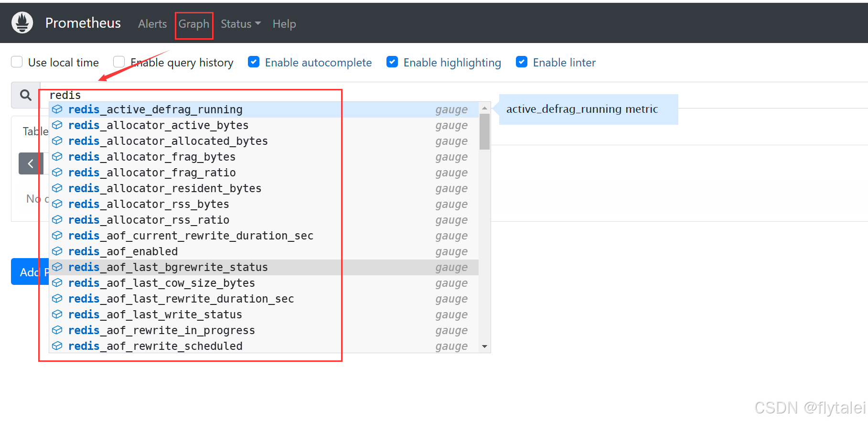Select the Table tab

[35, 131]
